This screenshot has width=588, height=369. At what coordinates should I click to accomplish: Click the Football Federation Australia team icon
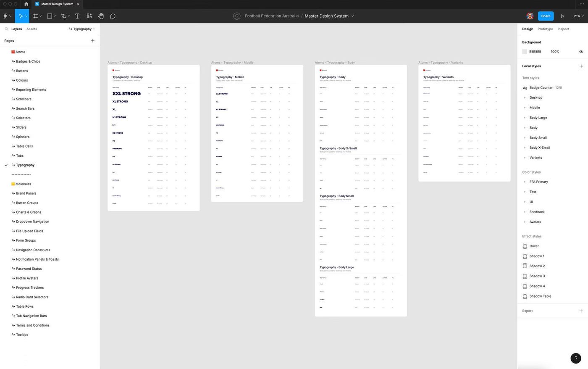coord(237,16)
